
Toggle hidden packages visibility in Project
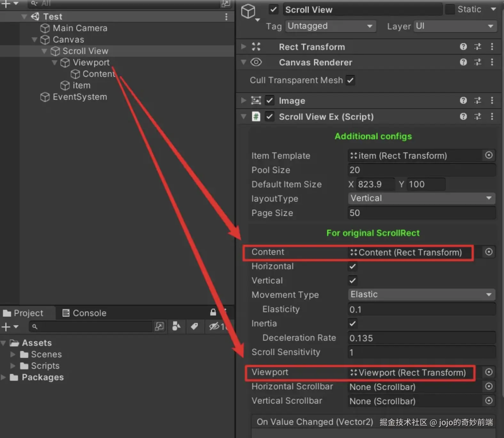(x=217, y=326)
